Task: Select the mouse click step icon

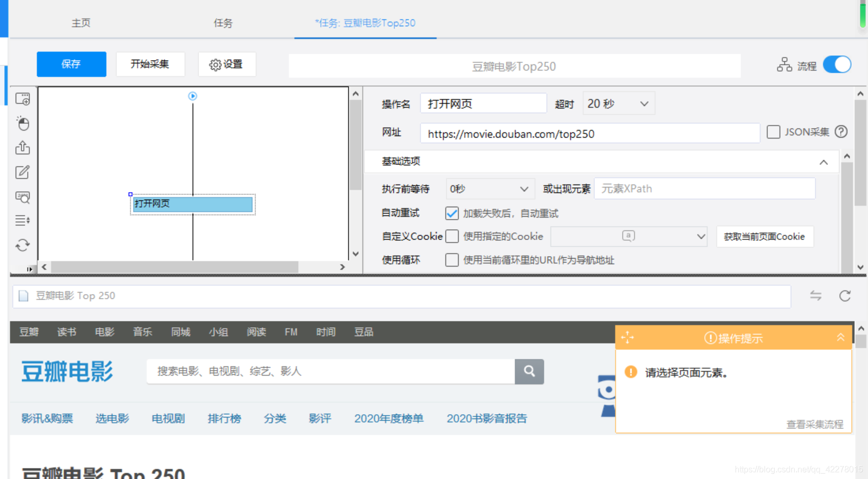Action: coord(23,123)
